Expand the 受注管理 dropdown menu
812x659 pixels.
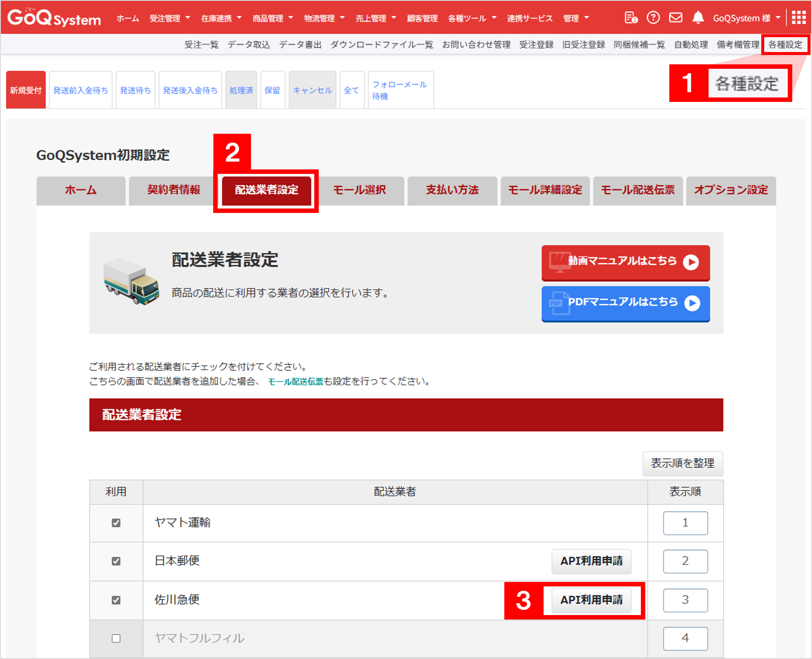170,18
